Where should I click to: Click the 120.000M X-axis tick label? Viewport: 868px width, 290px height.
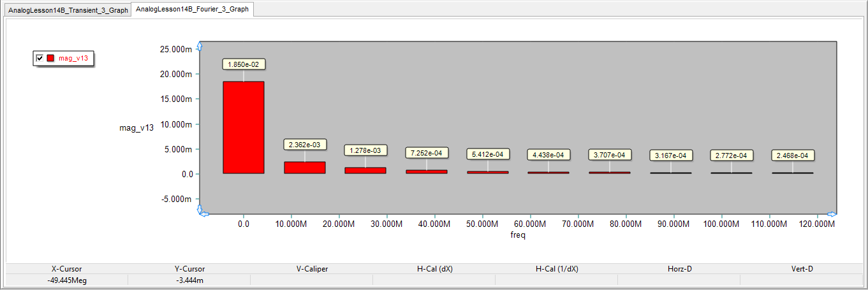817,224
